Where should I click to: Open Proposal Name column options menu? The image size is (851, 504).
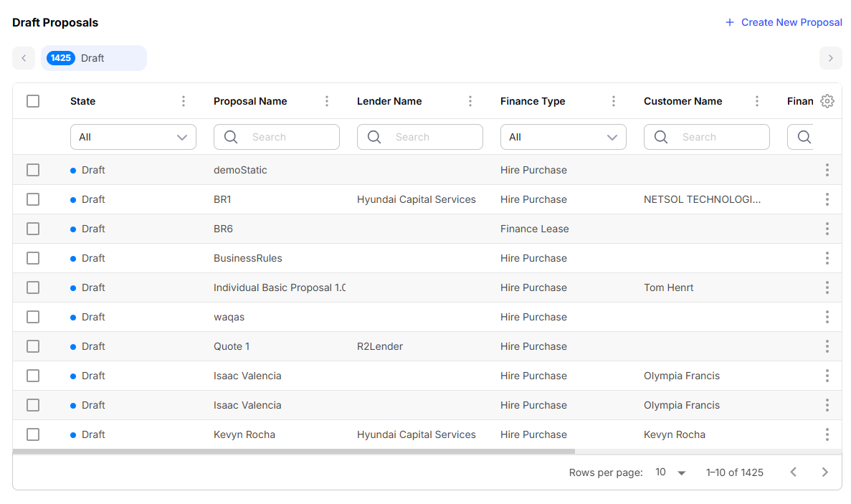coord(327,101)
